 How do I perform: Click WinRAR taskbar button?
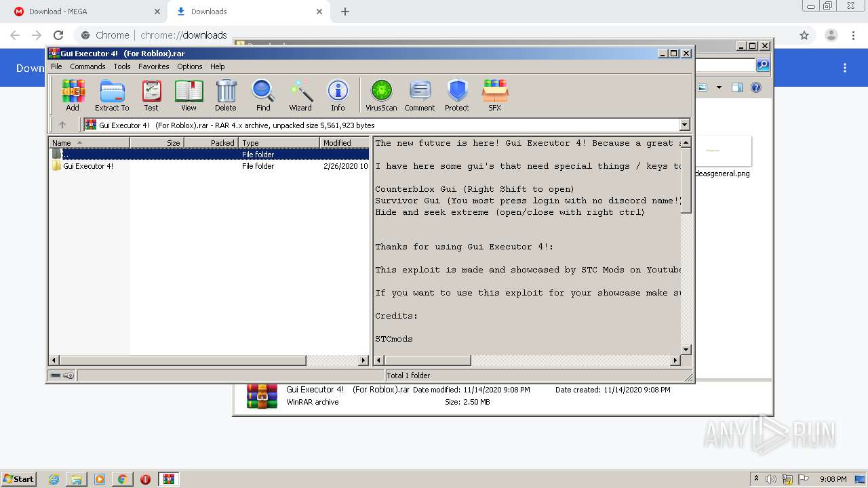pos(168,479)
